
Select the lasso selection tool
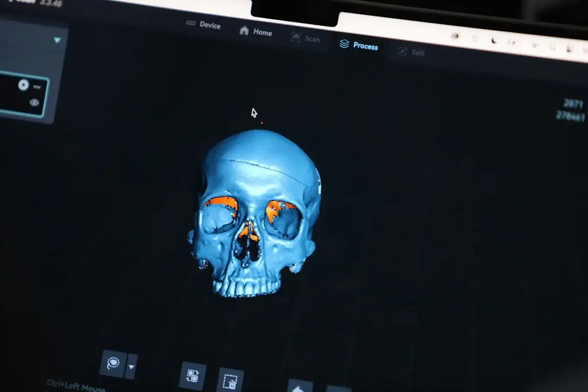click(x=113, y=364)
